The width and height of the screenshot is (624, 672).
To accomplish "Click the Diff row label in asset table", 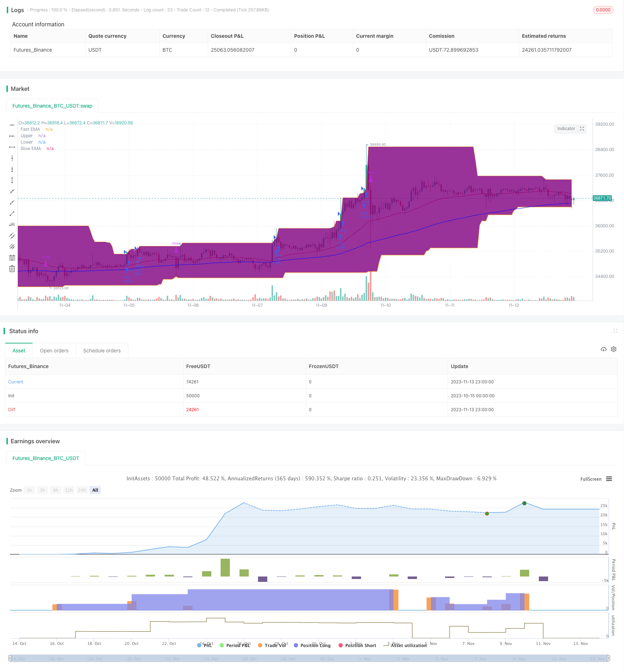I will click(x=12, y=410).
